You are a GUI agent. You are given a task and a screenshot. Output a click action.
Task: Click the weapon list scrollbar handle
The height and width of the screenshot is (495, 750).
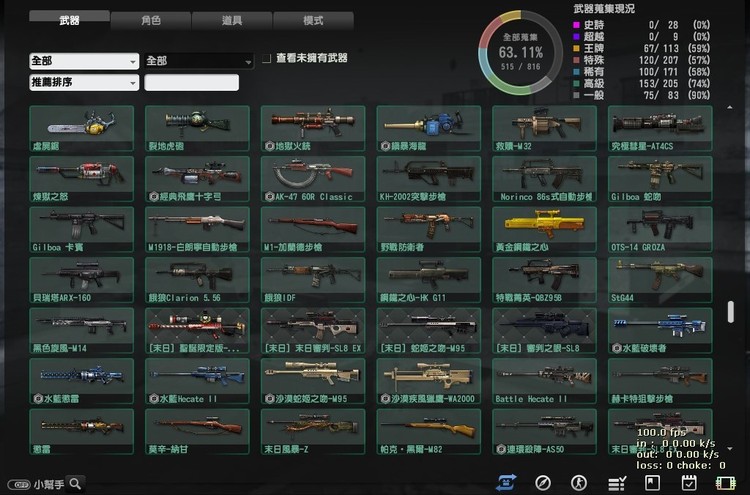(x=730, y=312)
